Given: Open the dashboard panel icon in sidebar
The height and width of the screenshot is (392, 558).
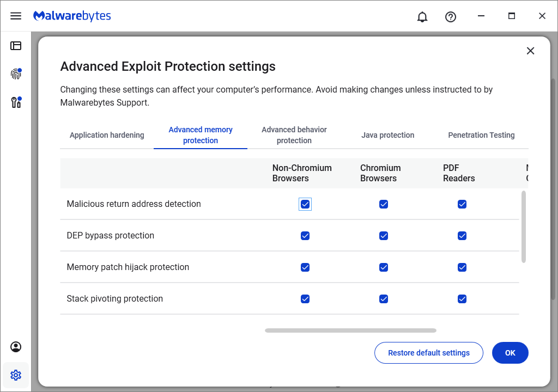Looking at the screenshot, I should [x=16, y=46].
